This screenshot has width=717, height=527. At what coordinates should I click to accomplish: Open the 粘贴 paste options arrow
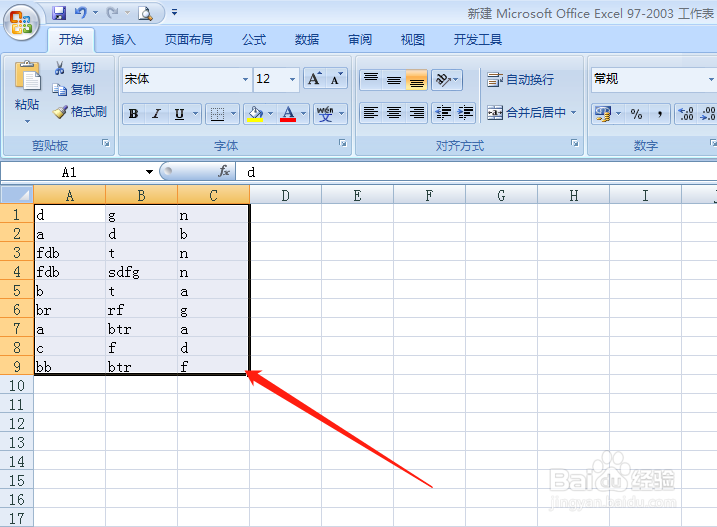[27, 121]
